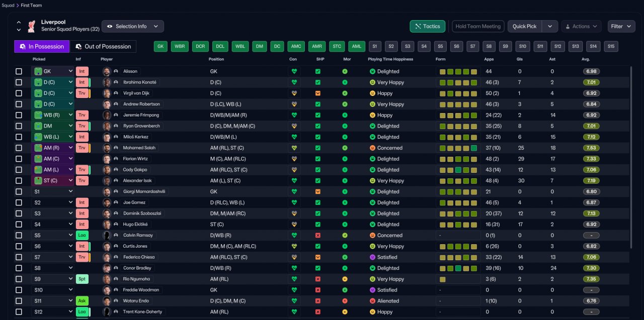Open the S7 picked dropdown for Federico Chiesa
The width and height of the screenshot is (644, 320).
53,257
